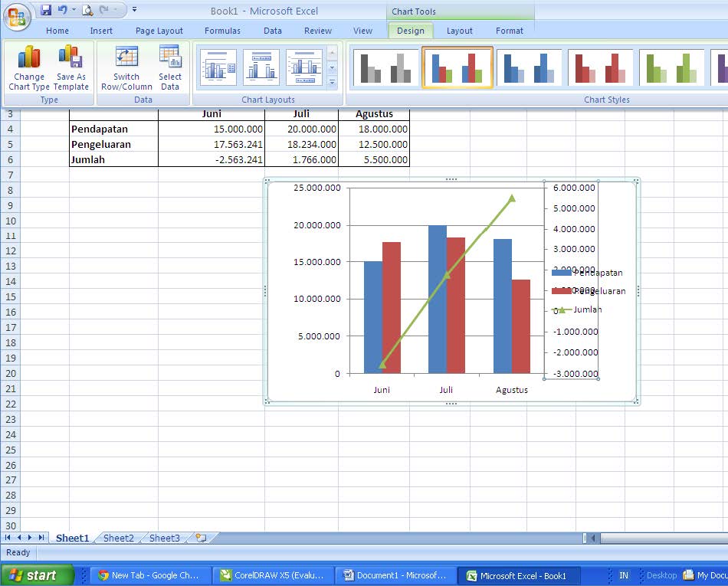Select cell with Pendapatan label

point(113,129)
